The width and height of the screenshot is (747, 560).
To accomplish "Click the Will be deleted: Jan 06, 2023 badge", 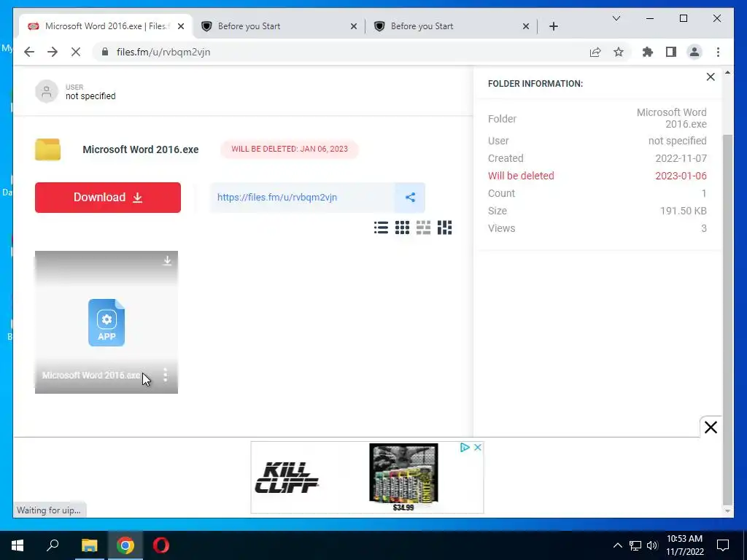I will coord(290,149).
